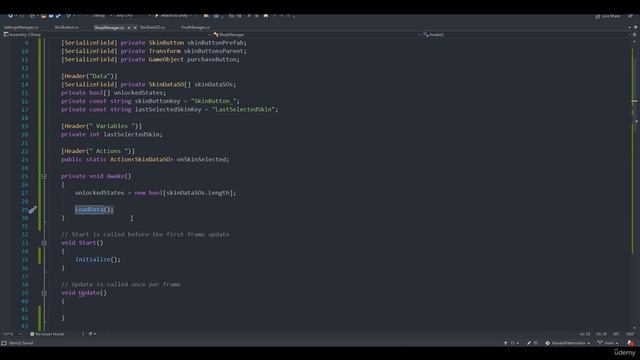Image resolution: width=640 pixels, height=360 pixels.
Task: Open the SettingsManager.cs tab
Action: pos(21,27)
